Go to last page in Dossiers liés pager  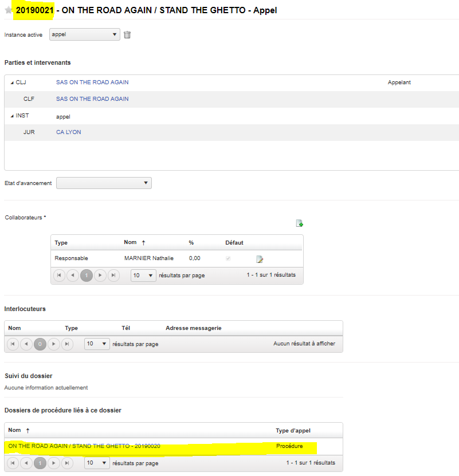(x=67, y=463)
